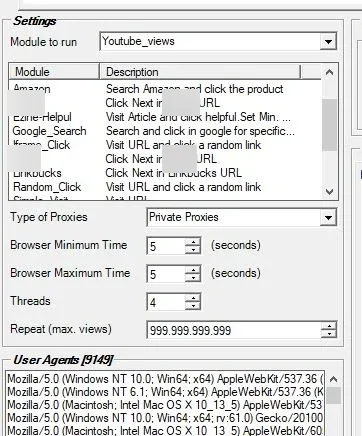Expand the Type of Proxies dropdown
Image resolution: width=362 pixels, height=436 pixels.
coord(328,218)
